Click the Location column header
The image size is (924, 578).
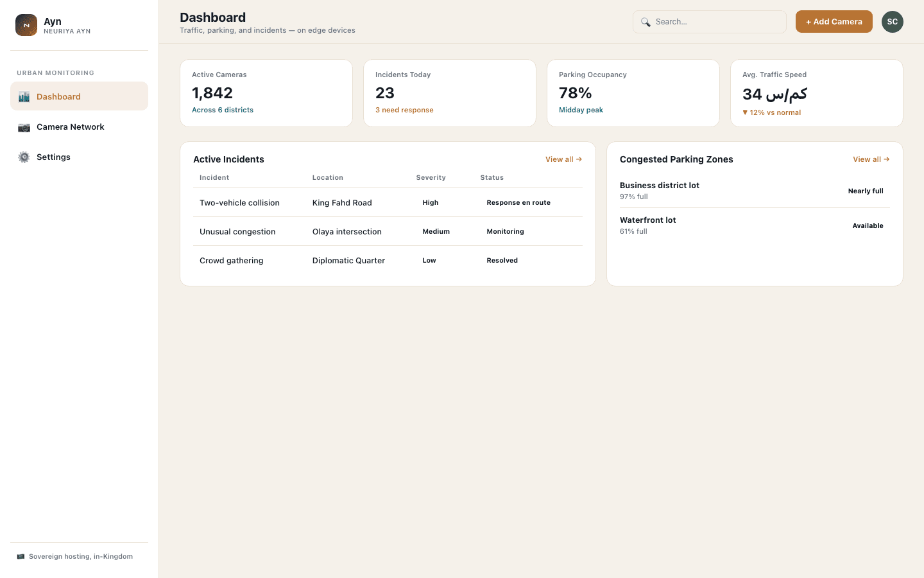coord(328,178)
